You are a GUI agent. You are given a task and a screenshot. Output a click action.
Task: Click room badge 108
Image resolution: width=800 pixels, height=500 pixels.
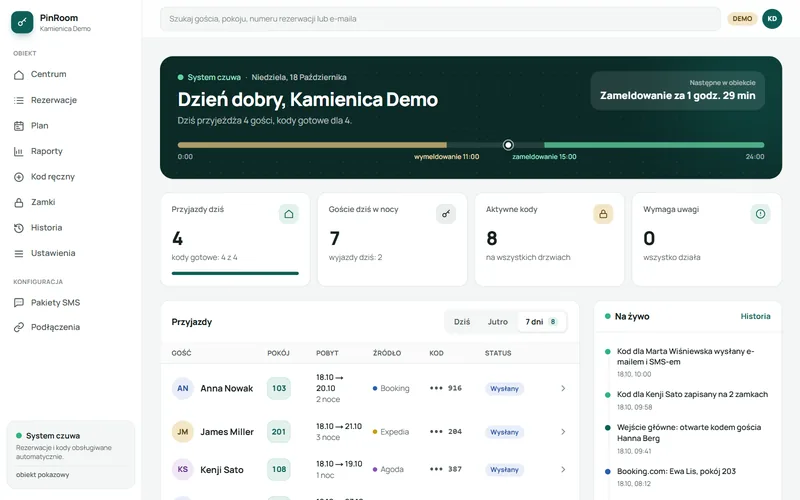279,469
